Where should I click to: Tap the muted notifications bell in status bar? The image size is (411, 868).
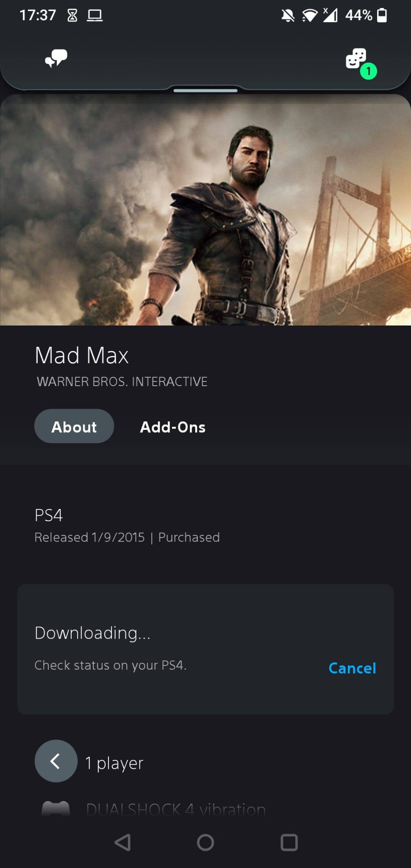point(288,16)
